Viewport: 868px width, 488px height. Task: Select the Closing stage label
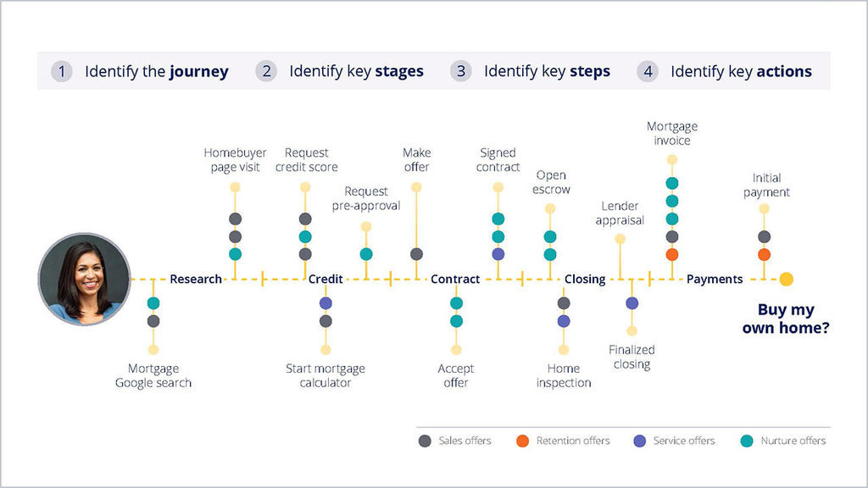[585, 279]
